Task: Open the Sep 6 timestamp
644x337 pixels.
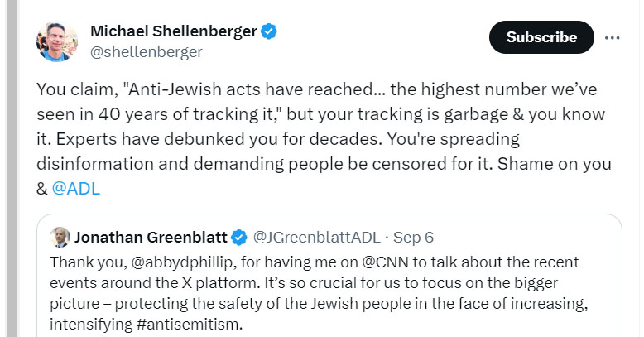Action: tap(413, 237)
